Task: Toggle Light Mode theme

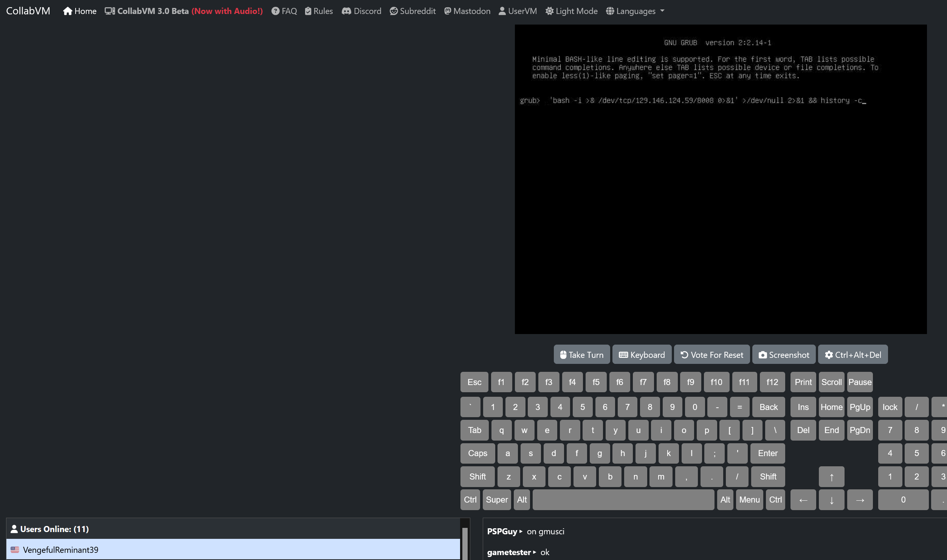Action: 571,11
